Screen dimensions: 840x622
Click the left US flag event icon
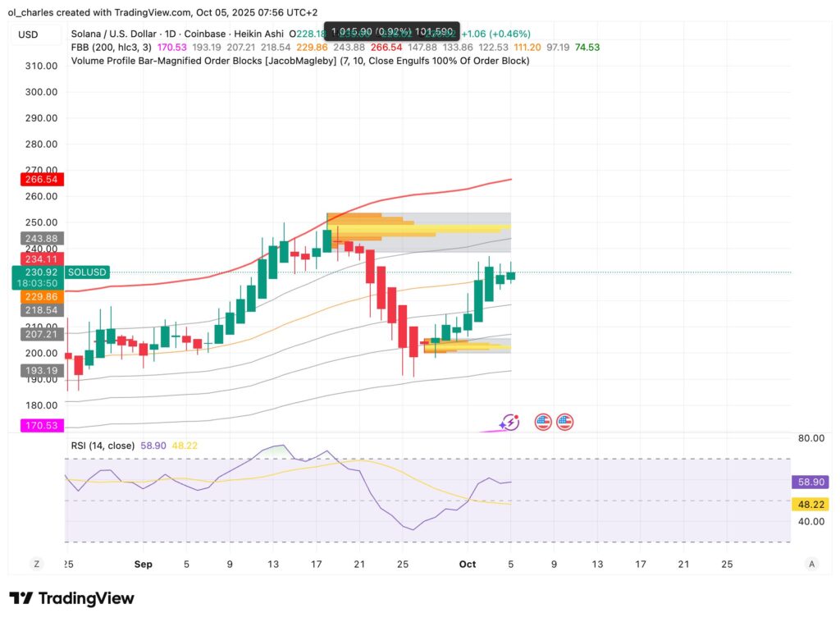pyautogui.click(x=542, y=422)
